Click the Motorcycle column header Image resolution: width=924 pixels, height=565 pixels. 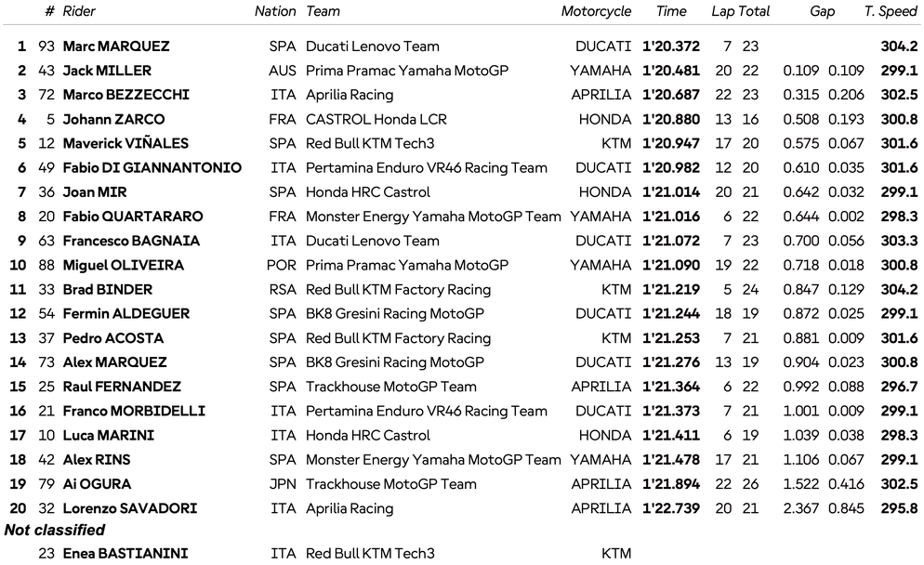click(x=596, y=12)
